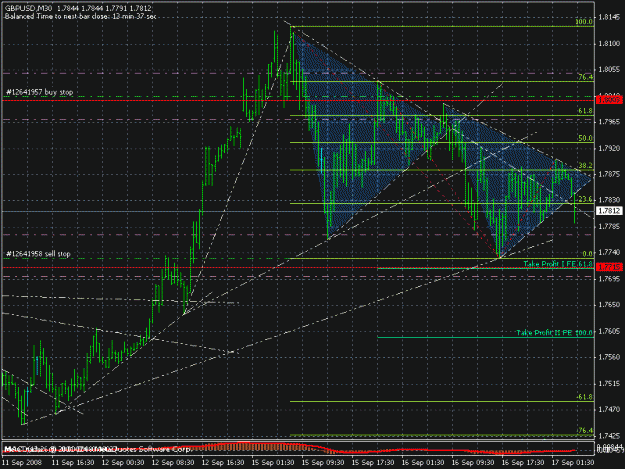The image size is (625, 469).
Task: Click the '15 Sep 17:30' time axis label
Action: click(373, 463)
